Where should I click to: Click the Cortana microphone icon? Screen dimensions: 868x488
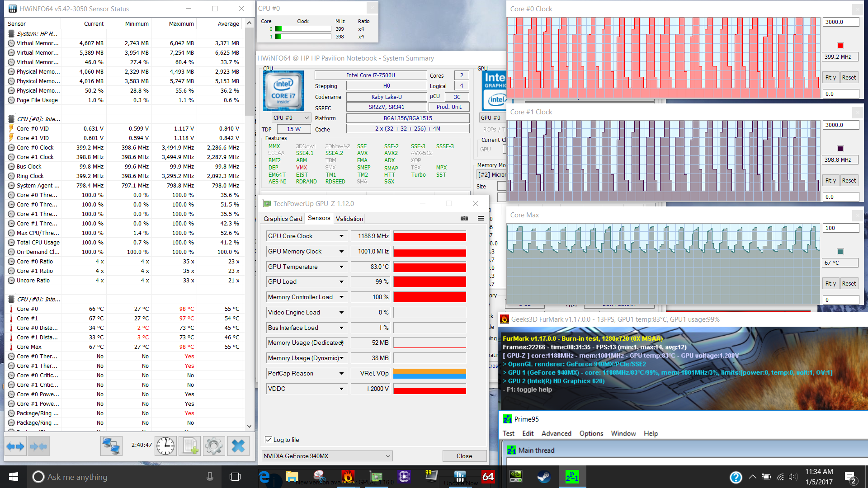click(210, 477)
